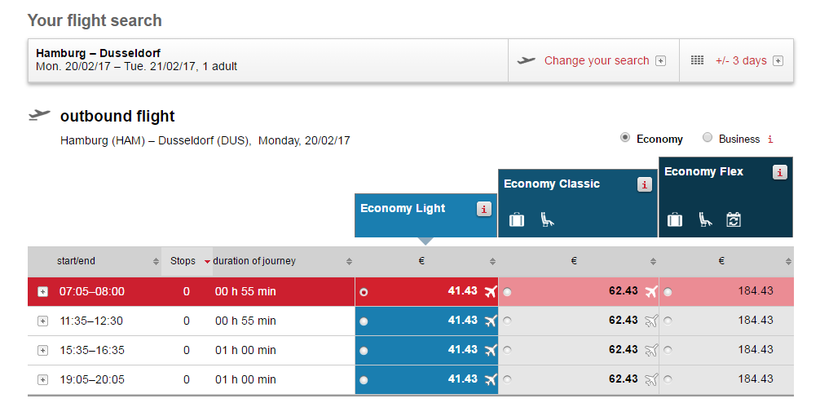This screenshot has width=820, height=403.
Task: Choose Economy Flex 184.43 fare for 19:05–20:05 flight
Action: pos(667,380)
